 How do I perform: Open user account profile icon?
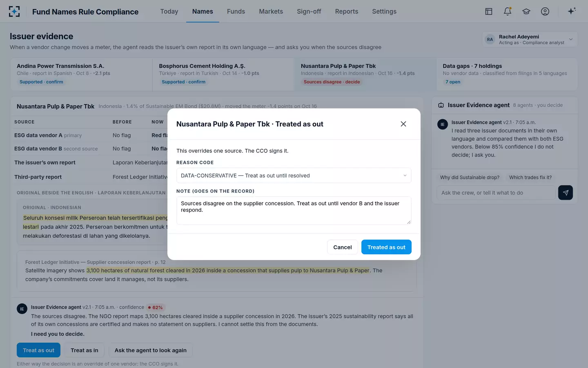pos(545,11)
